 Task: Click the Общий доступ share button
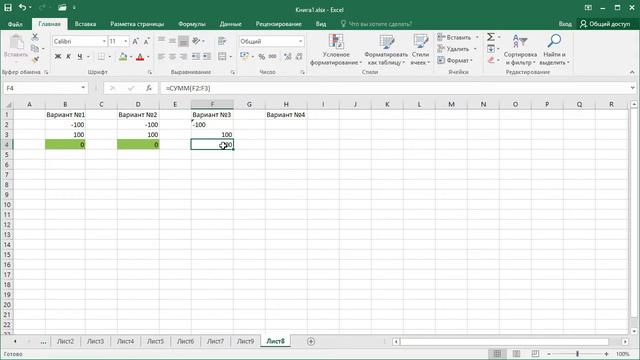pos(605,24)
